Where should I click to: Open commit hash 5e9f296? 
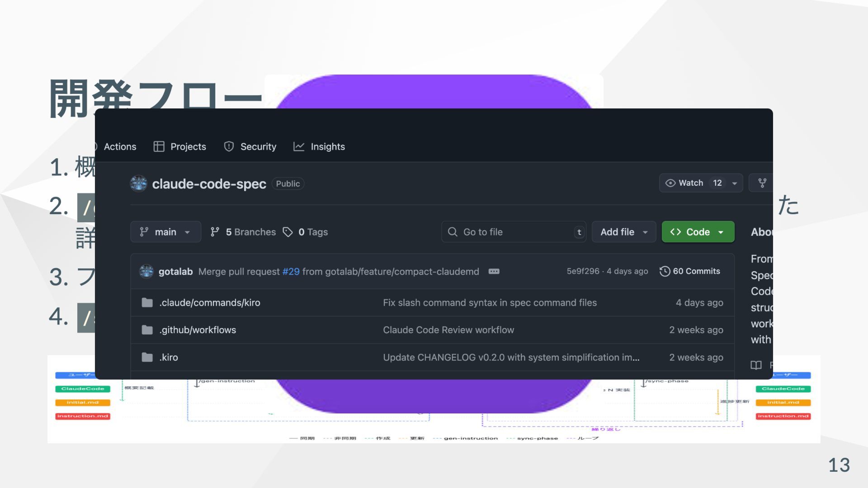coord(583,271)
